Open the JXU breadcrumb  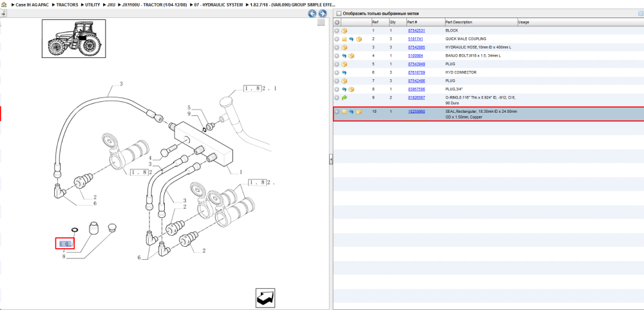pos(111,5)
